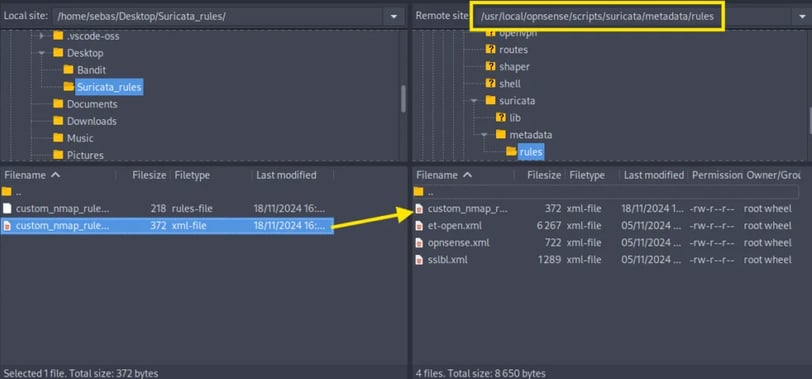Click the local tree vertical scrollbar

(403, 98)
